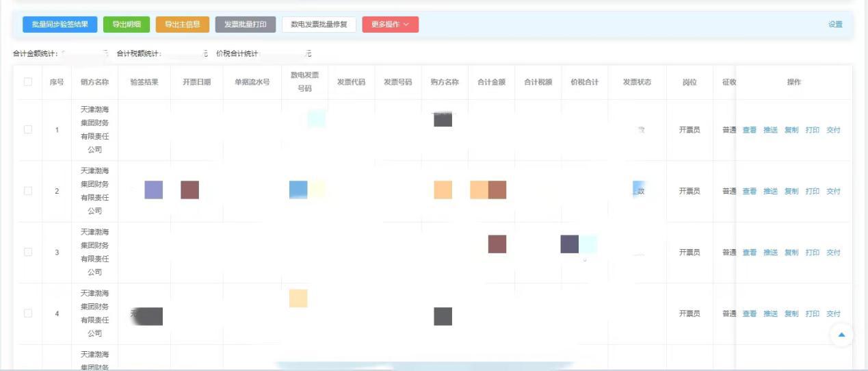868x371 pixels.
Task: Click the orange 导出主信息 button
Action: pyautogui.click(x=183, y=25)
